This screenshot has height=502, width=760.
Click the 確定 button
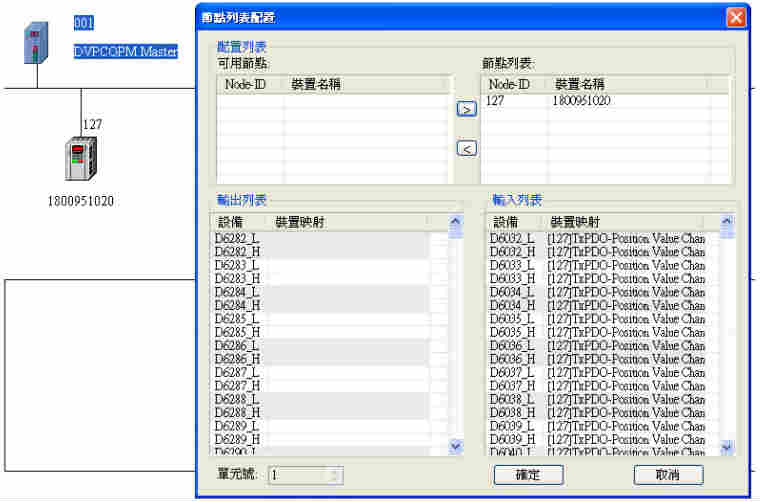pyautogui.click(x=528, y=475)
